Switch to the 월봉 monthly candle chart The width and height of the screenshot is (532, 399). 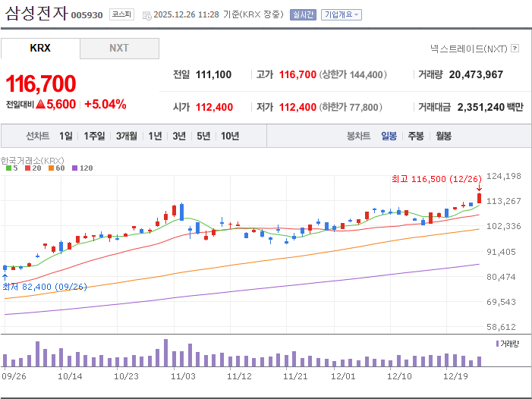[443, 136]
